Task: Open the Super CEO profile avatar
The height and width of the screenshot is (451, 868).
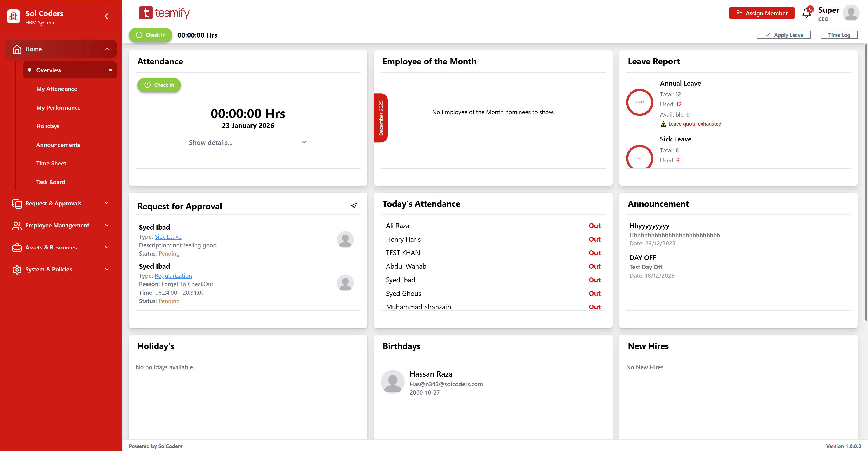Action: [x=850, y=13]
